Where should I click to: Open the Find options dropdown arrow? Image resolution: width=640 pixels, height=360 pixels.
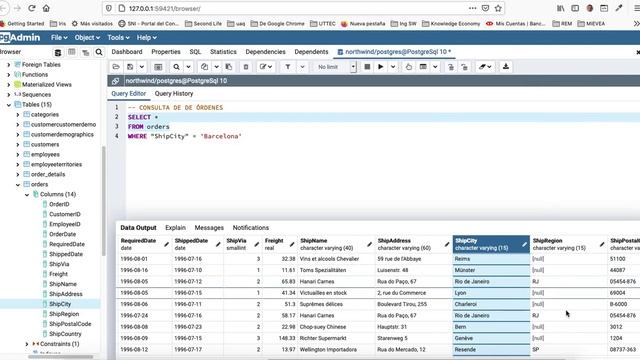coord(188,67)
